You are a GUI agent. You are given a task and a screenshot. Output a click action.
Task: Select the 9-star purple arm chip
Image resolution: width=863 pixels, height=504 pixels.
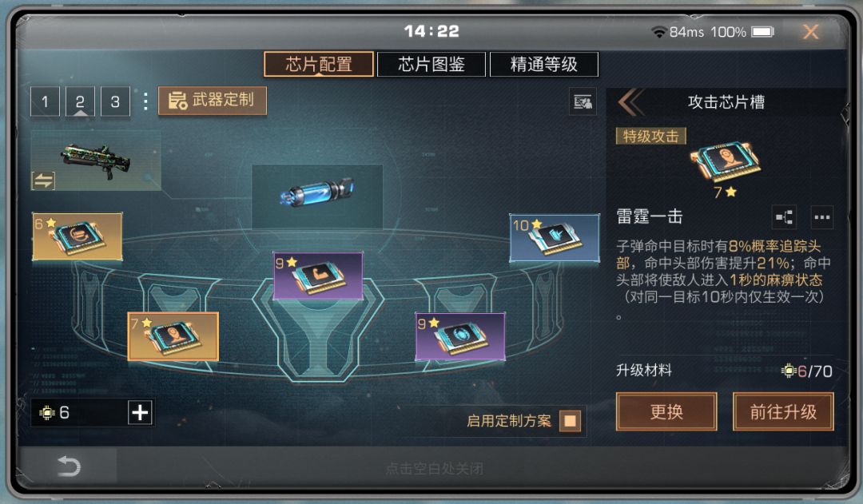pyautogui.click(x=318, y=276)
